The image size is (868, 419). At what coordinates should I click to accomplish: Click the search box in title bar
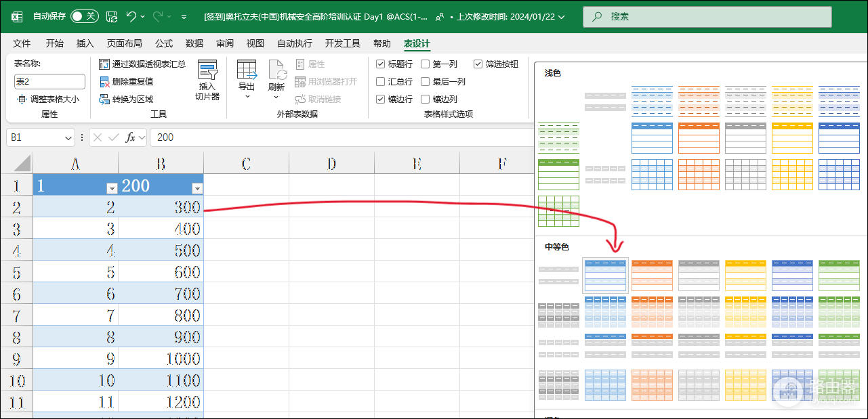pos(707,16)
